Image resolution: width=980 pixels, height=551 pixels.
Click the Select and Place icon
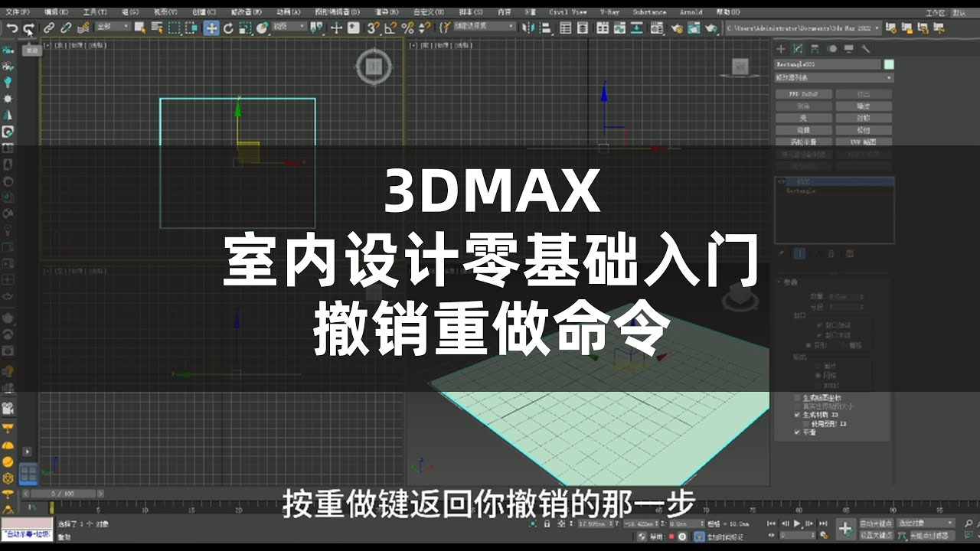tap(263, 28)
